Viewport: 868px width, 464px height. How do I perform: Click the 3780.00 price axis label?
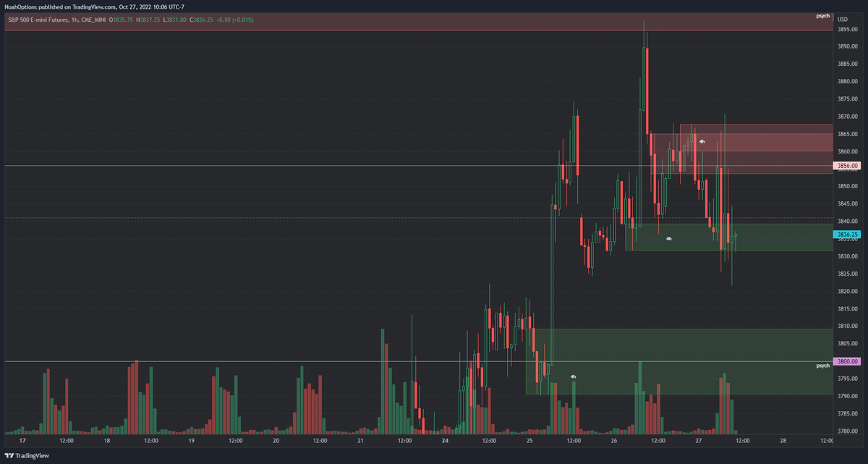coord(847,431)
